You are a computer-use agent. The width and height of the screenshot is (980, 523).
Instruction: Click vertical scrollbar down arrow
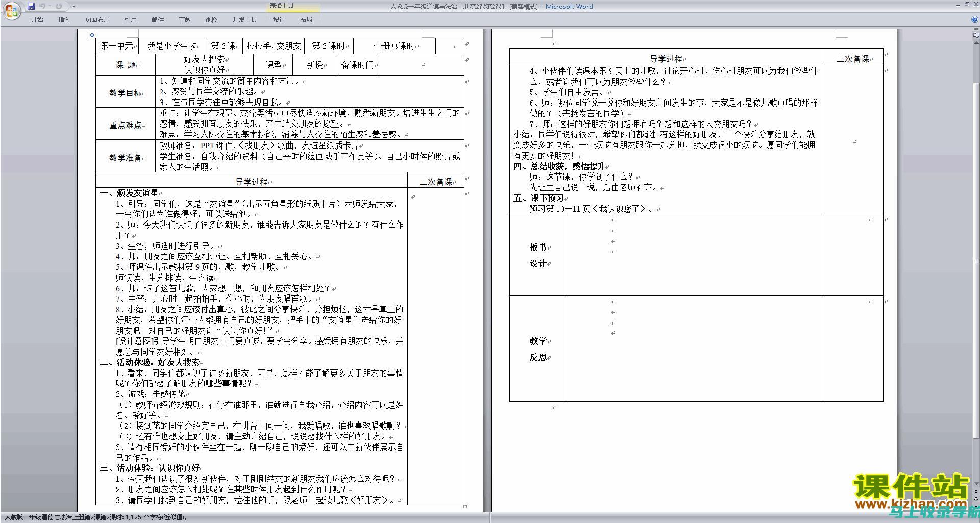point(976,484)
